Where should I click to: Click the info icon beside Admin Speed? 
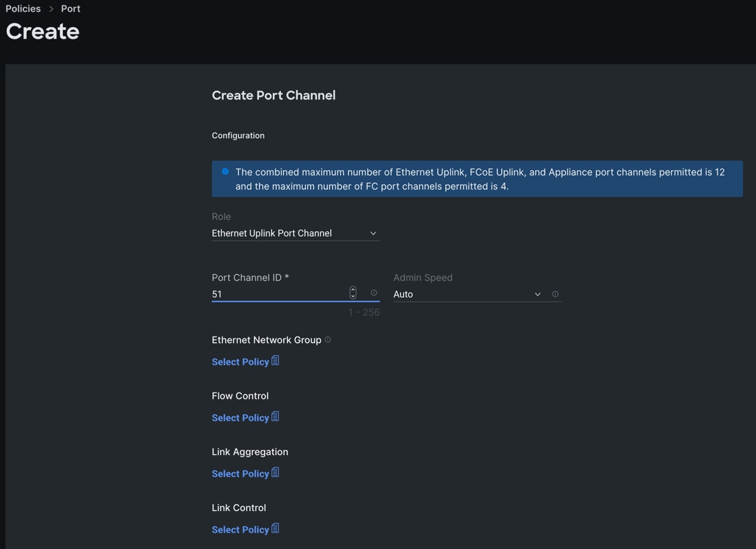pyautogui.click(x=555, y=294)
